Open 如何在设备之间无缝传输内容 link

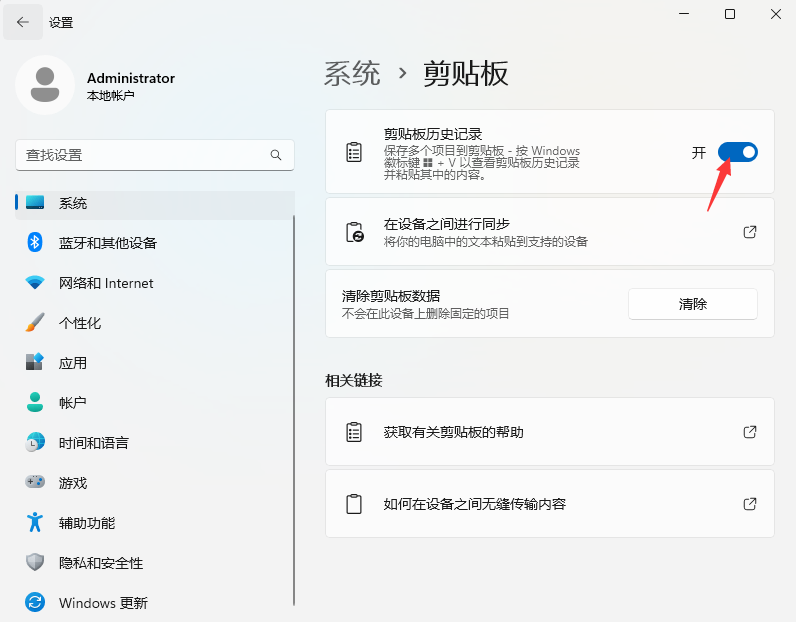(x=750, y=504)
